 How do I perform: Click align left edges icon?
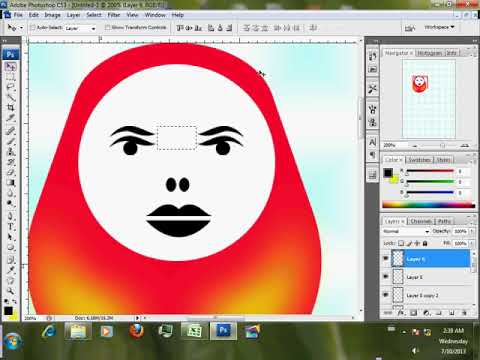211,28
